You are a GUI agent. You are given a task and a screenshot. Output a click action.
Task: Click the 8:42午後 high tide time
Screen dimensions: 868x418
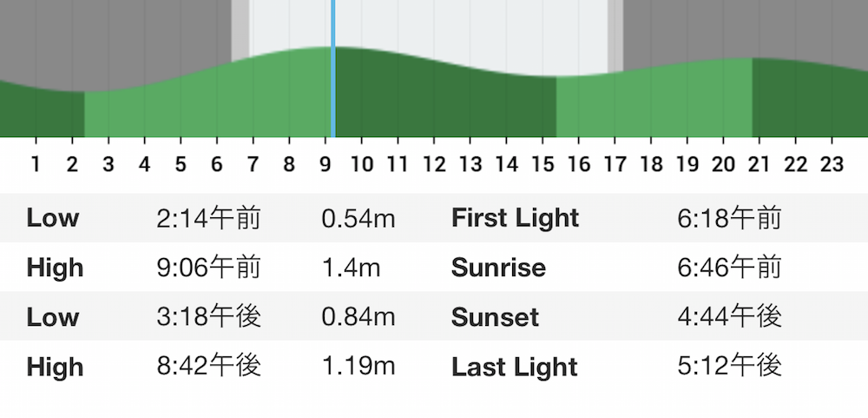pos(208,367)
